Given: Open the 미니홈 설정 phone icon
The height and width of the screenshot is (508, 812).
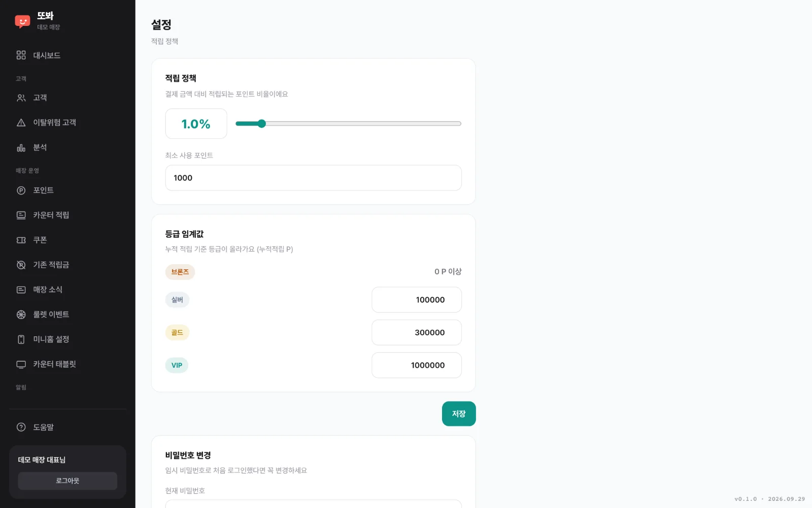Looking at the screenshot, I should coord(21,339).
